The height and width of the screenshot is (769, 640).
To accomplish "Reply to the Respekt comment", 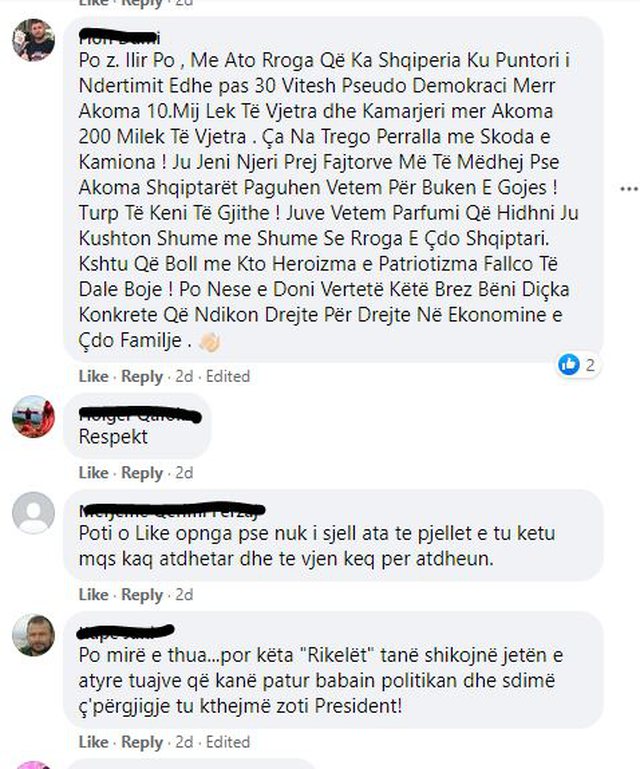I will [142, 473].
